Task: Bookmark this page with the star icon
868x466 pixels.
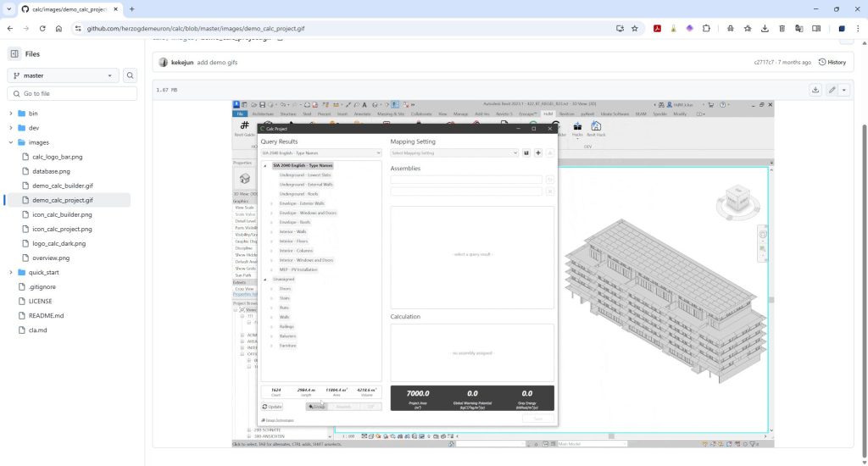Action: click(x=634, y=28)
